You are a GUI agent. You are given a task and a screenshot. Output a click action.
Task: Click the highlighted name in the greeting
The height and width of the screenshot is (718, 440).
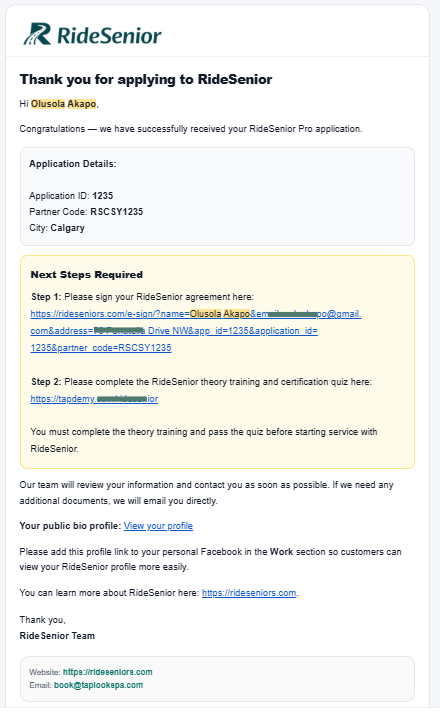coord(64,104)
